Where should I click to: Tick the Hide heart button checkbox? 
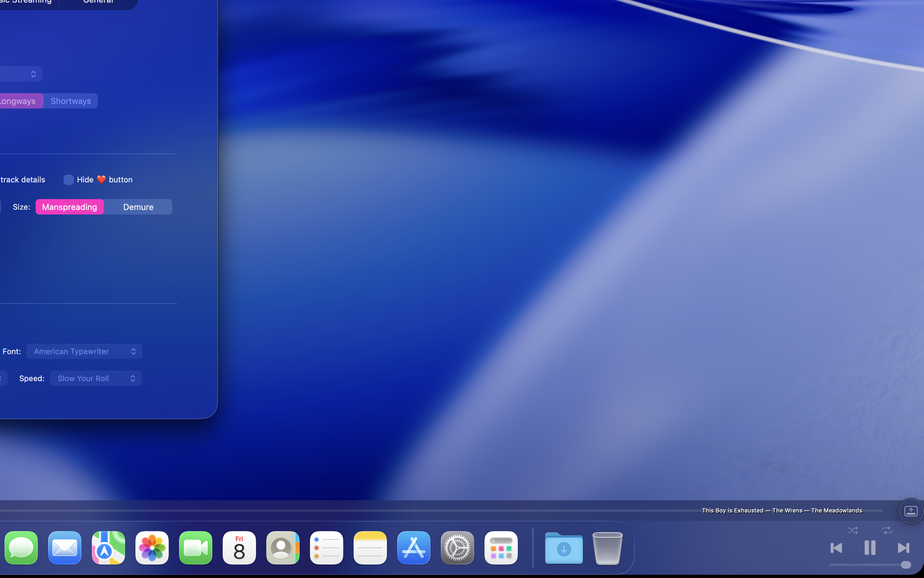(68, 180)
